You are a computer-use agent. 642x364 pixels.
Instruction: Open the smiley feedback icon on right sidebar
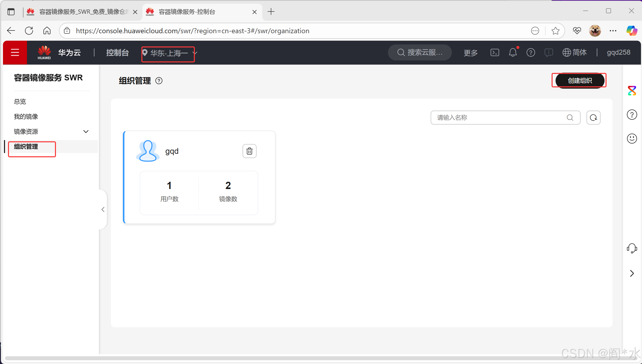(x=632, y=139)
